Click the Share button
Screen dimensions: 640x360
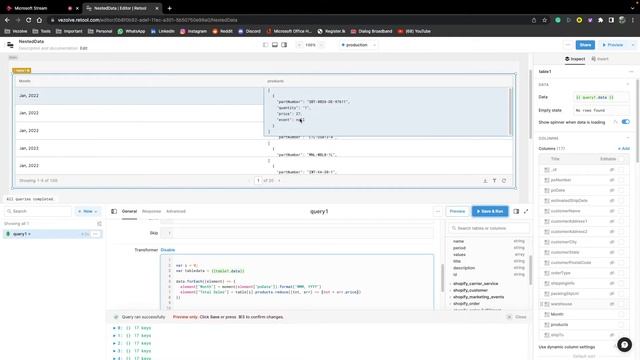(585, 45)
